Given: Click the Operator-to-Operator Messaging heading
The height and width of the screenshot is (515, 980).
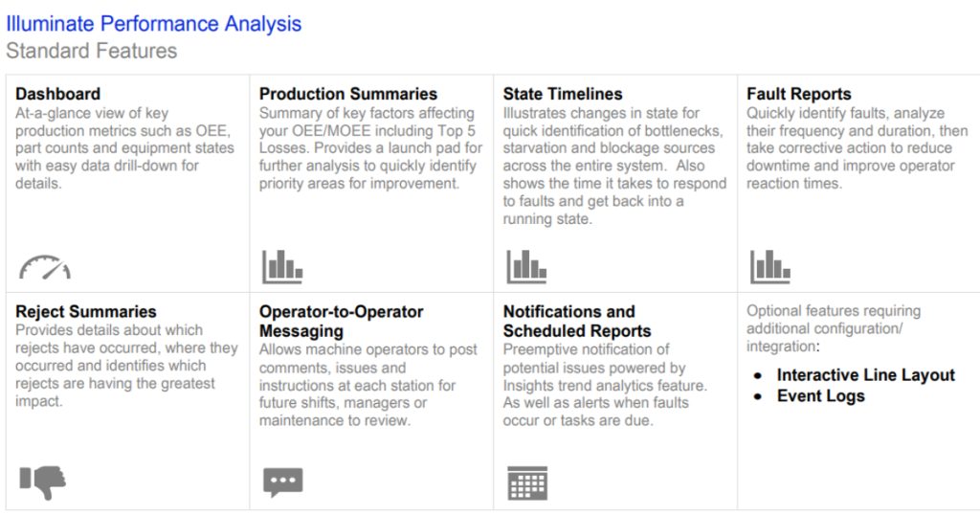Looking at the screenshot, I should [341, 321].
